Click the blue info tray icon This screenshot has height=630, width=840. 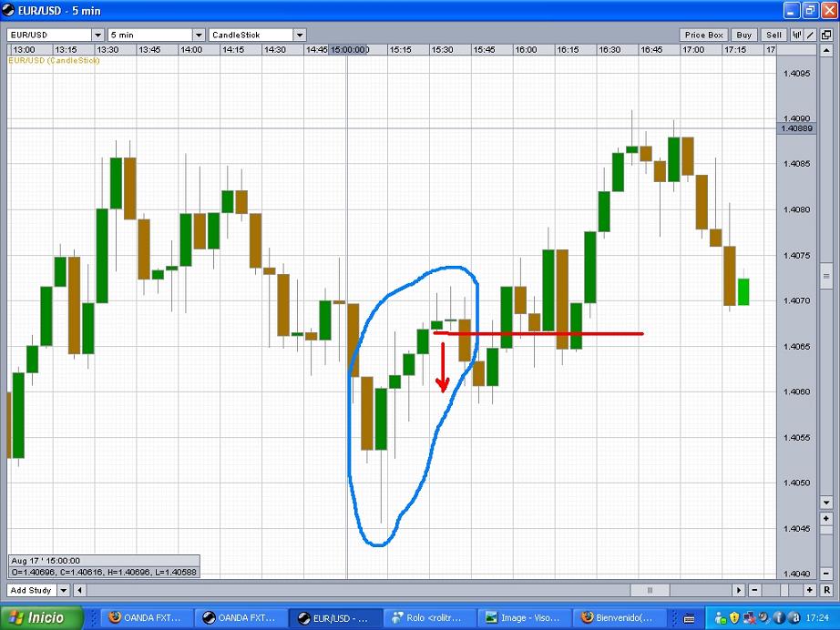pos(778,618)
